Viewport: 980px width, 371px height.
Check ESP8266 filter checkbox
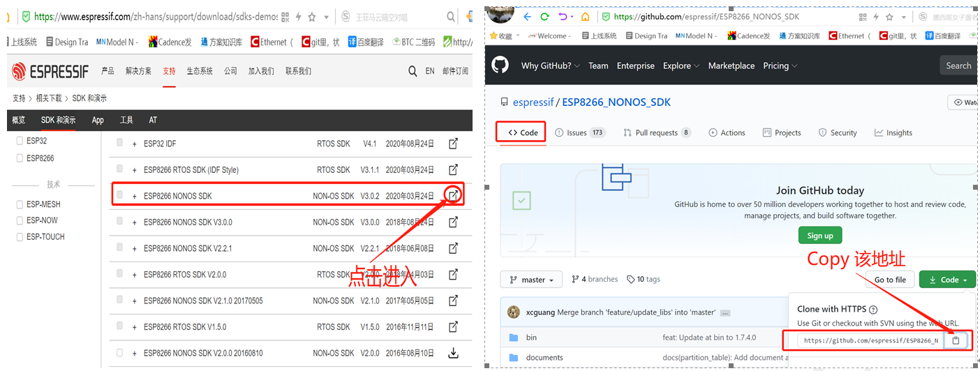[x=20, y=158]
